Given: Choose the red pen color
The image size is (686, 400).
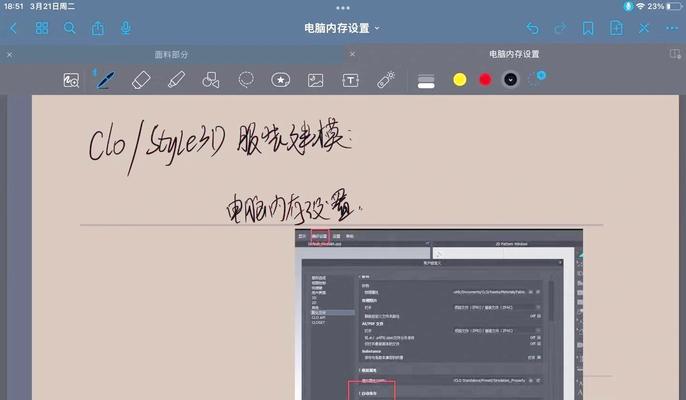Looking at the screenshot, I should pyautogui.click(x=485, y=80).
